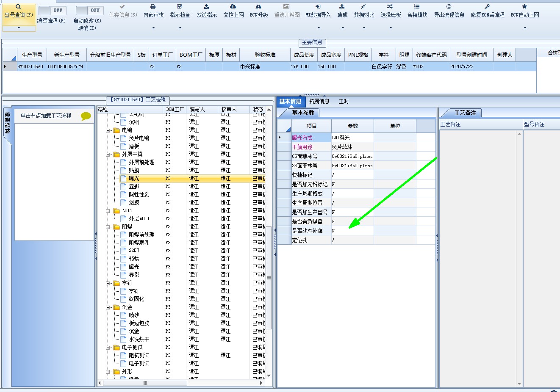The width and height of the screenshot is (560, 392).
Task: Click the 保存信息(S) checkmark icon
Action: pyautogui.click(x=122, y=7)
